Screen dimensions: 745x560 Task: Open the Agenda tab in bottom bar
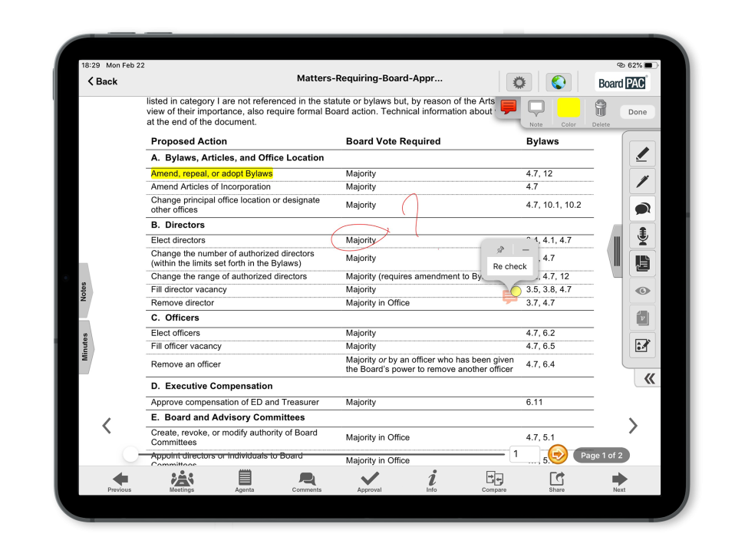(x=245, y=481)
